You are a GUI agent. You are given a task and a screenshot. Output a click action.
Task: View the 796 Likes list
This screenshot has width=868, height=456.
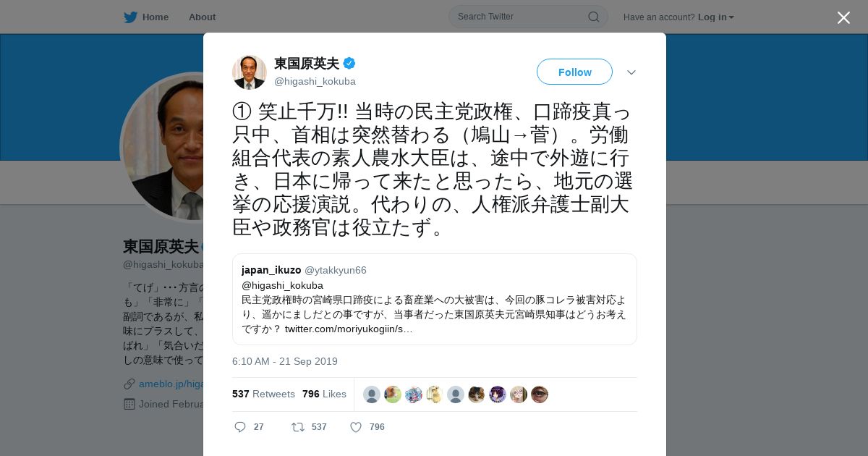324,394
